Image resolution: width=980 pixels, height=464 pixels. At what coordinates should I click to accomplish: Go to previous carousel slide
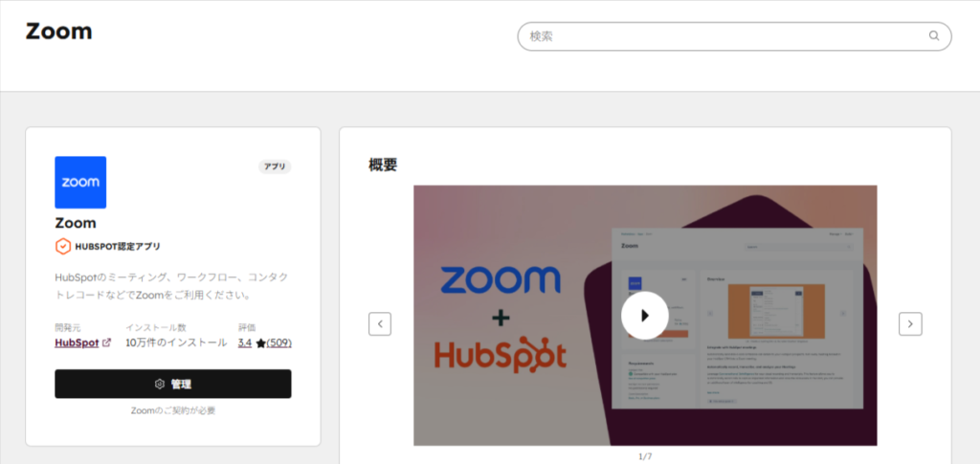click(380, 323)
